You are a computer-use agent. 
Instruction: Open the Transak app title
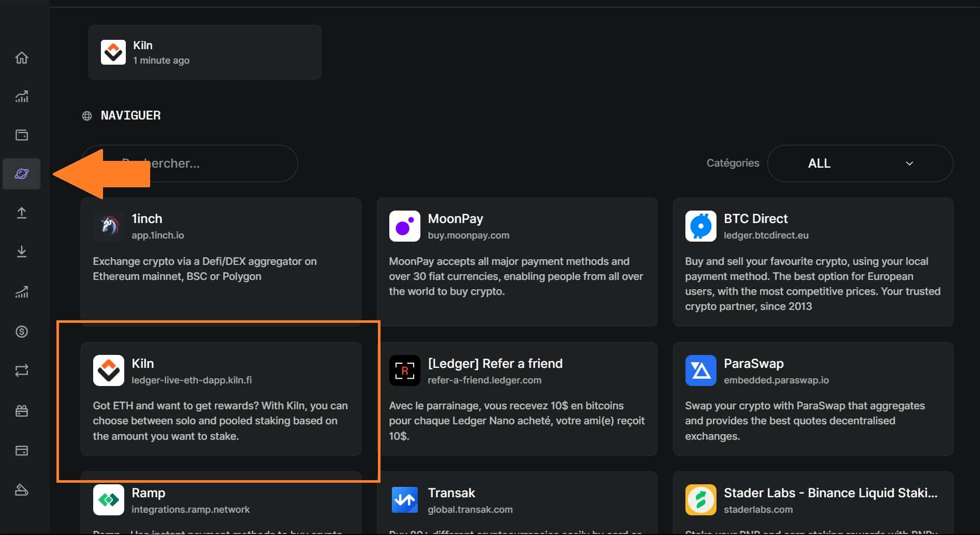point(451,493)
